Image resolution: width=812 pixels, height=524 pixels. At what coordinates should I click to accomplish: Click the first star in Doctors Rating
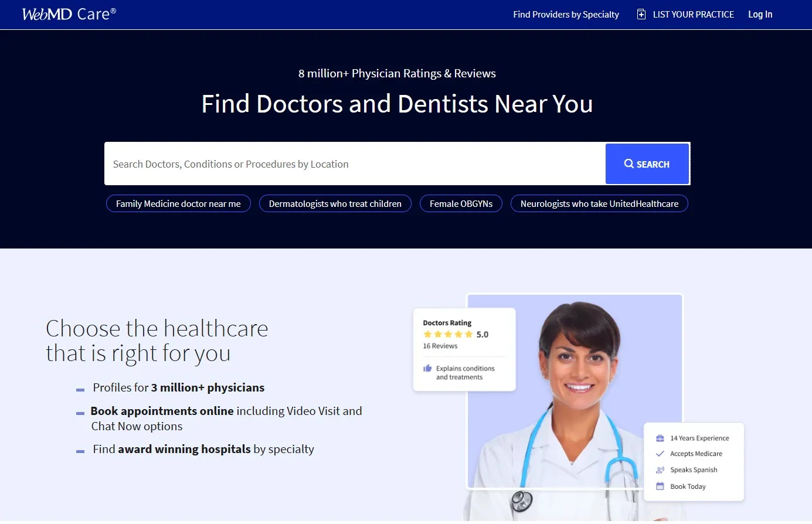tap(427, 334)
